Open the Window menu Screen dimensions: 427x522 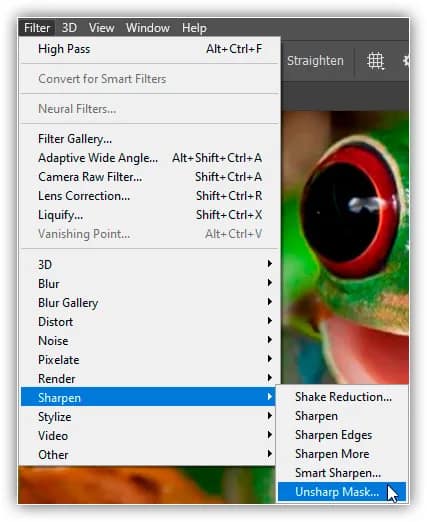pyautogui.click(x=148, y=28)
